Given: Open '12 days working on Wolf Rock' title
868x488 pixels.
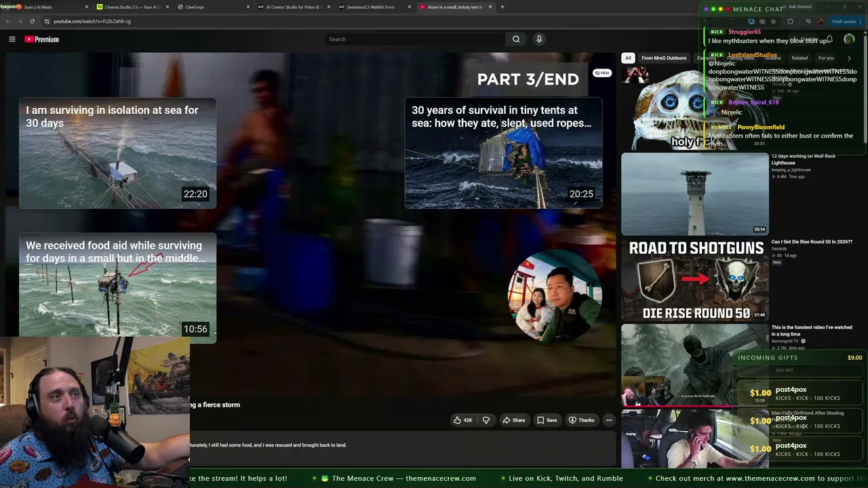Looking at the screenshot, I should (x=803, y=159).
